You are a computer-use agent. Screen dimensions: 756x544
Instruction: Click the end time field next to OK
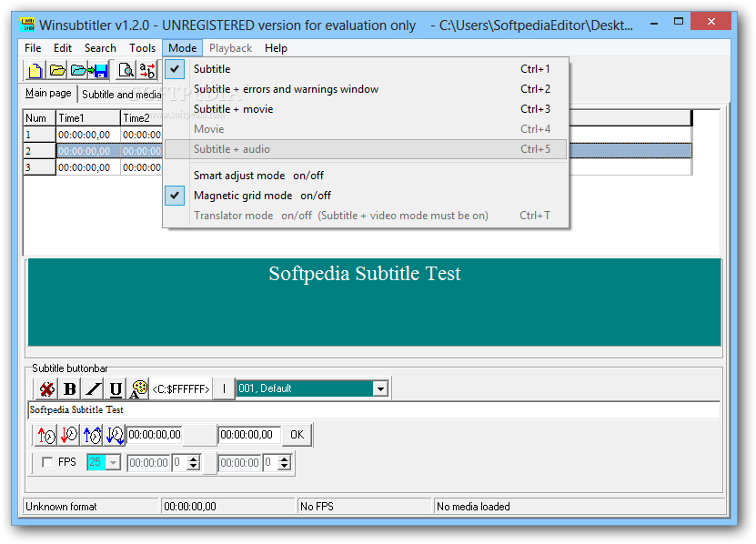pyautogui.click(x=249, y=435)
